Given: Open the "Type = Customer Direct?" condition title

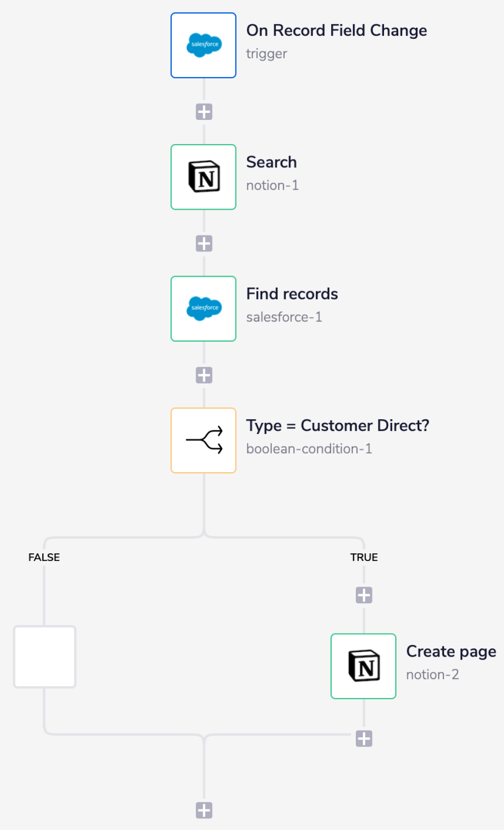Looking at the screenshot, I should [x=338, y=426].
